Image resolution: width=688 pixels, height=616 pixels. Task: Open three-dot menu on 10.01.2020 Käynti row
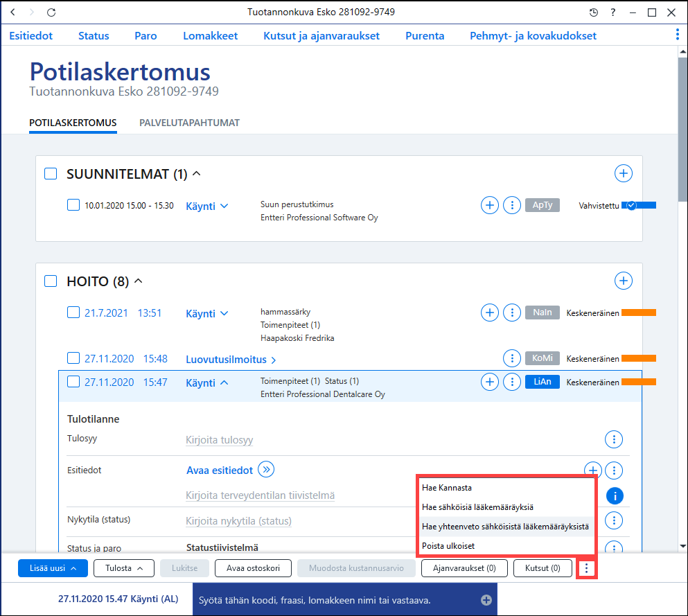point(511,205)
